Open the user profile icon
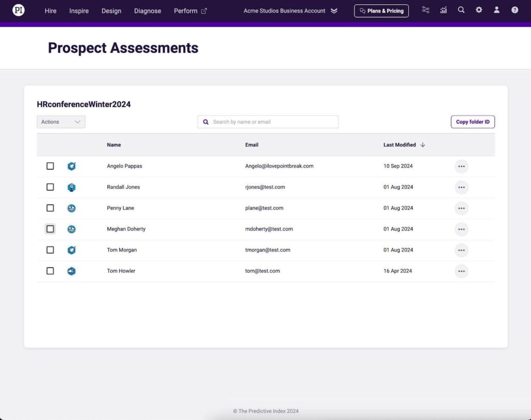This screenshot has height=420, width=531. click(x=497, y=10)
